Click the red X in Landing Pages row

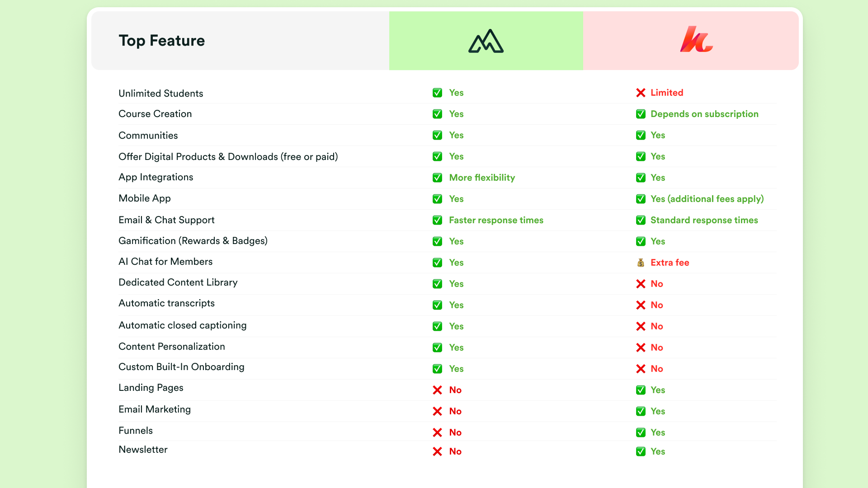pos(437,390)
